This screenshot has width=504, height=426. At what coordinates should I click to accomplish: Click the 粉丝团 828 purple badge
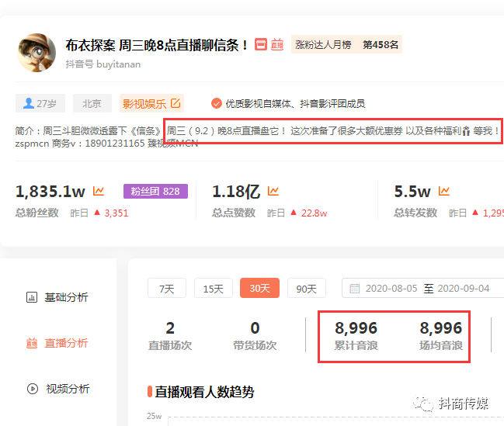(155, 191)
